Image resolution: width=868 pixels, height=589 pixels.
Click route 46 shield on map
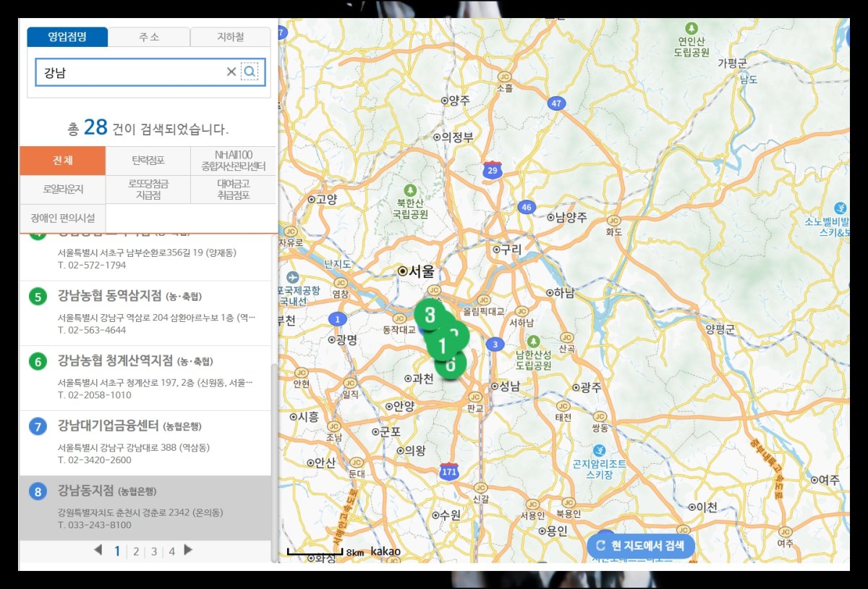tap(526, 208)
